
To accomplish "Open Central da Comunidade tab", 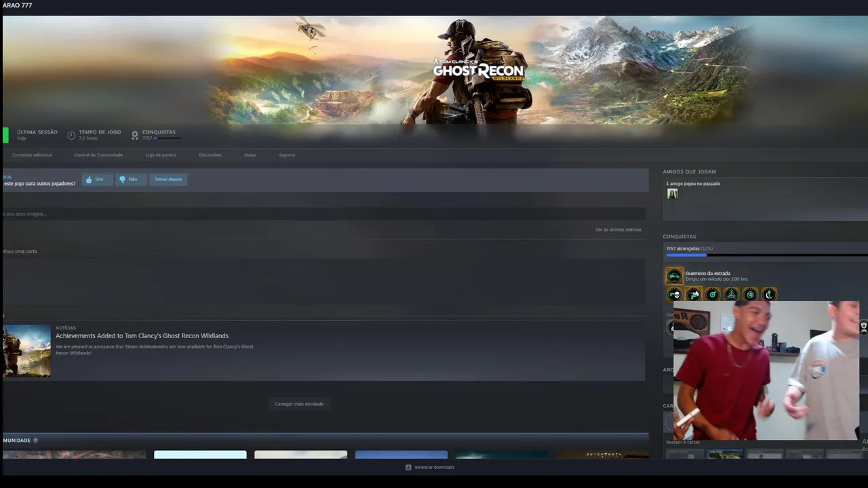I will click(x=98, y=155).
